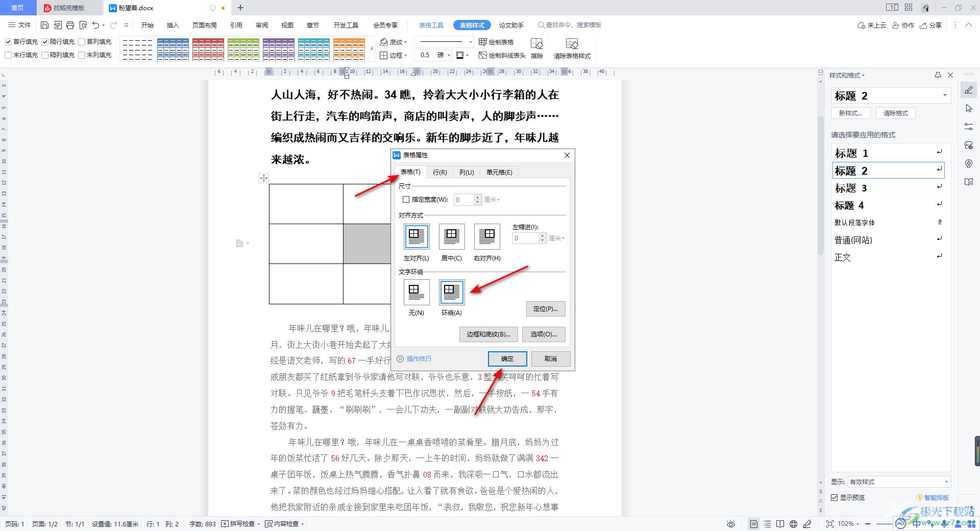Choose Right align (右对齐) table alignment icon
The height and width of the screenshot is (531, 980).
coord(487,236)
